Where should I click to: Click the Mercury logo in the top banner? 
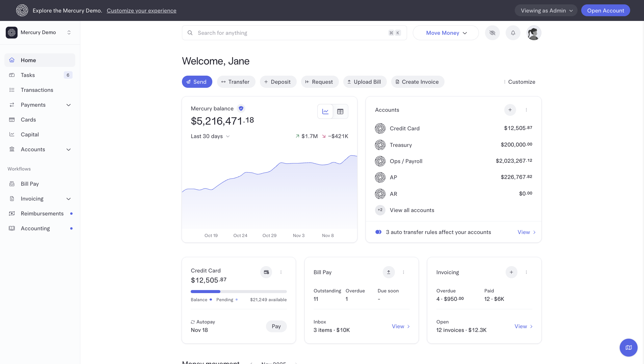[22, 10]
